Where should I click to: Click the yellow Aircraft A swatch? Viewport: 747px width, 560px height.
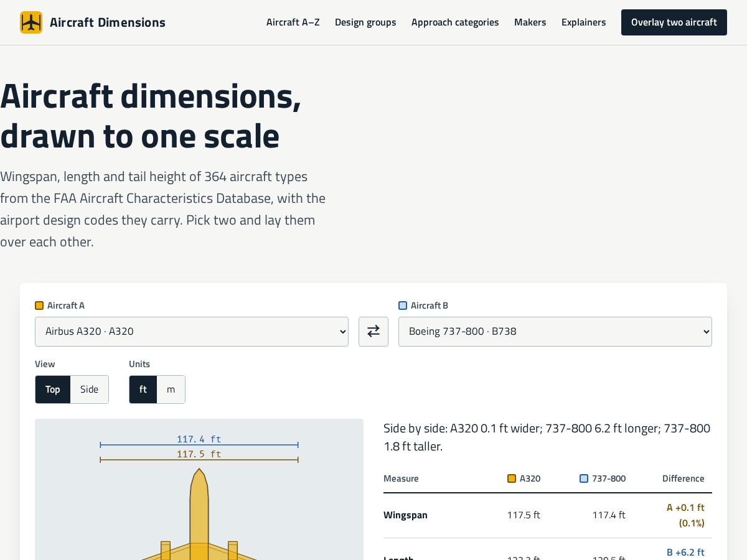point(39,306)
